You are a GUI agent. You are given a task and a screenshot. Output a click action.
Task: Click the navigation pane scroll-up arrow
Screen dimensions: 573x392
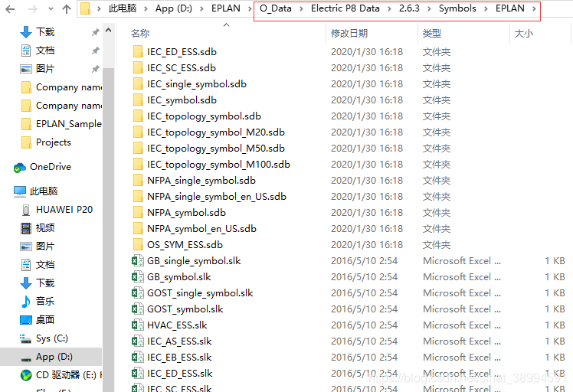pos(108,31)
